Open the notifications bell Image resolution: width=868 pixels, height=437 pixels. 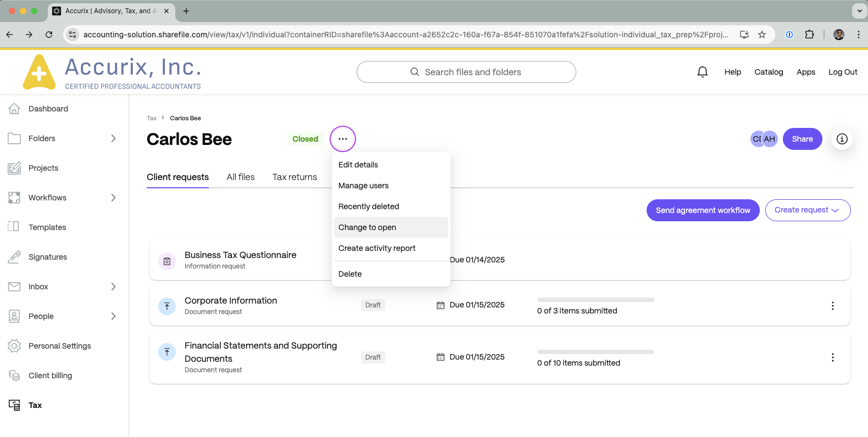click(702, 72)
